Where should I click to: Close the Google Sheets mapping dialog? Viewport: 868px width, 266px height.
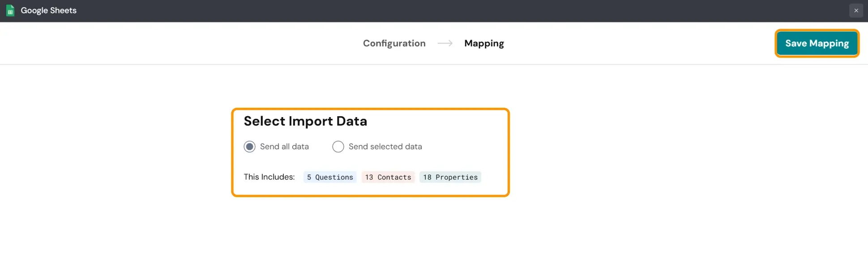pyautogui.click(x=856, y=11)
